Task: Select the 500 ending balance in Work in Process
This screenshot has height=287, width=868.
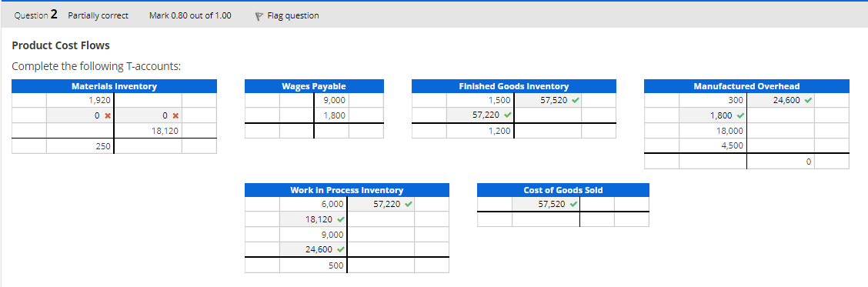Action: pos(312,265)
